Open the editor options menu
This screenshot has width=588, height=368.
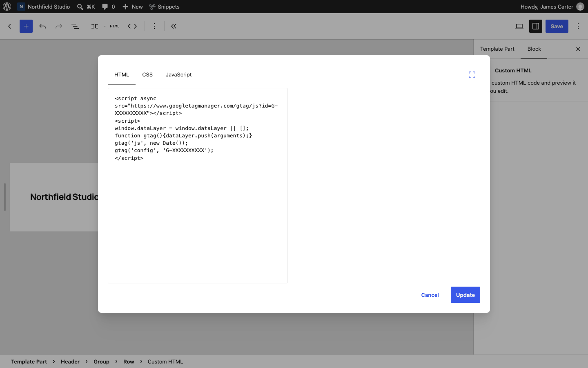click(578, 26)
